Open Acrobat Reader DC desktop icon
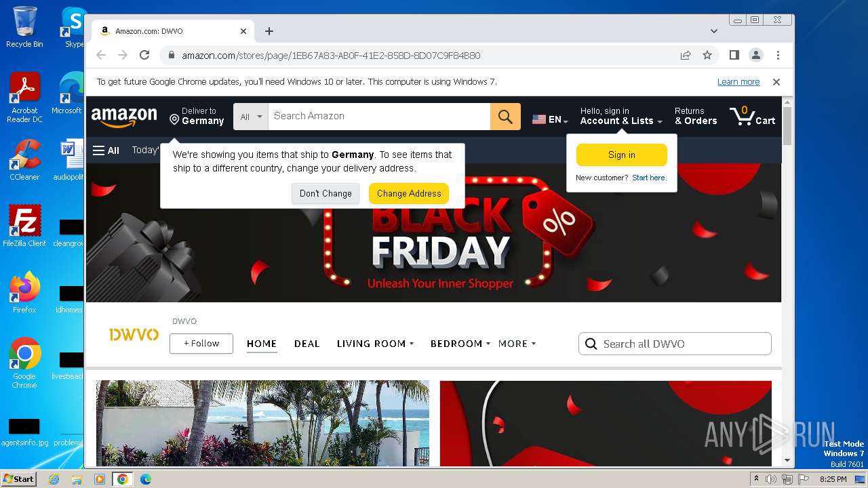The width and height of the screenshot is (868, 488). (24, 98)
